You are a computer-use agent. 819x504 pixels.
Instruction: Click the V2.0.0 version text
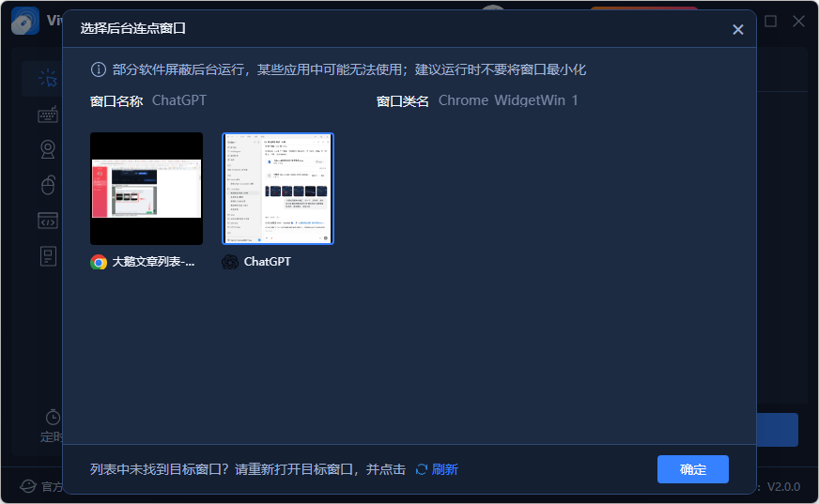pos(783,487)
